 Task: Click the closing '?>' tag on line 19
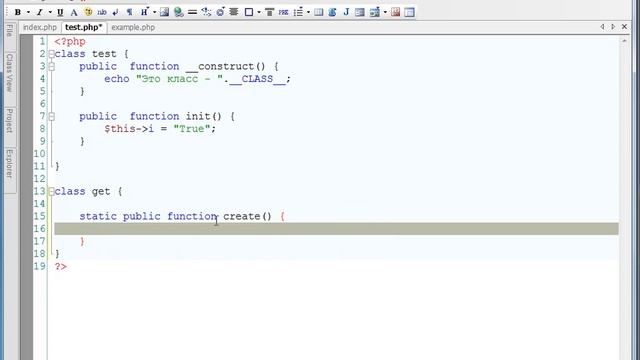pos(60,267)
